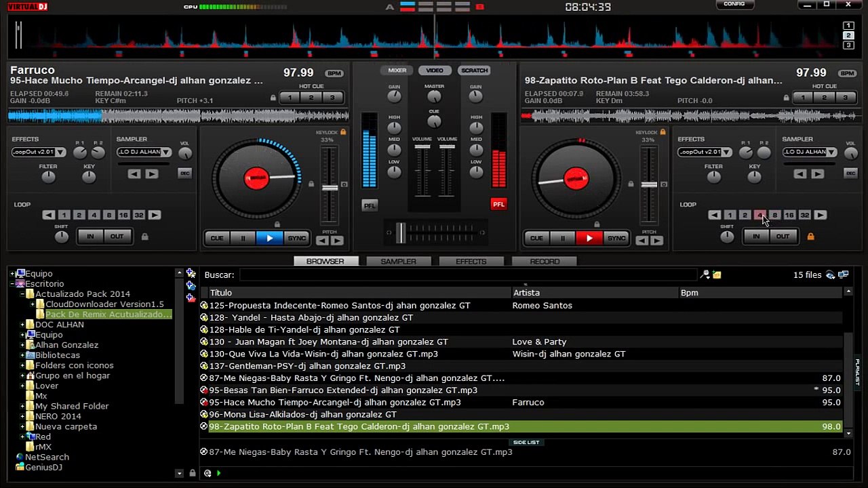Click the add favorite folder icon

click(191, 274)
